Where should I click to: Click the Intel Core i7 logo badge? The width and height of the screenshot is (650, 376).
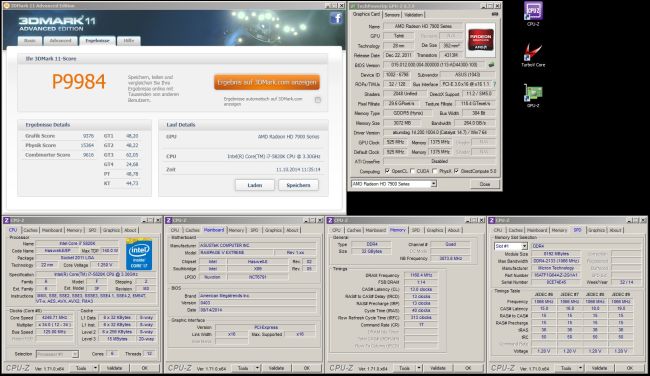point(139,254)
